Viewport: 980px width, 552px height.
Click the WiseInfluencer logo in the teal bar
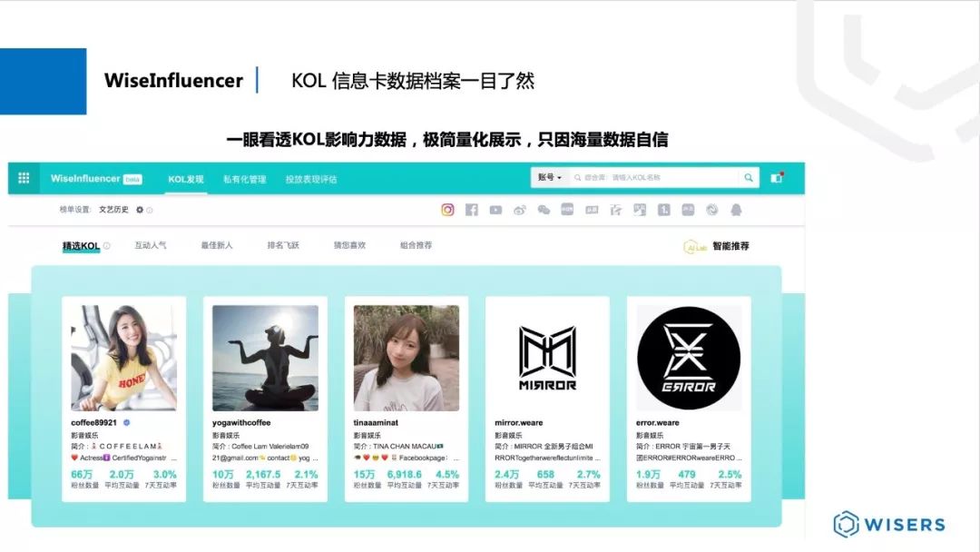85,178
